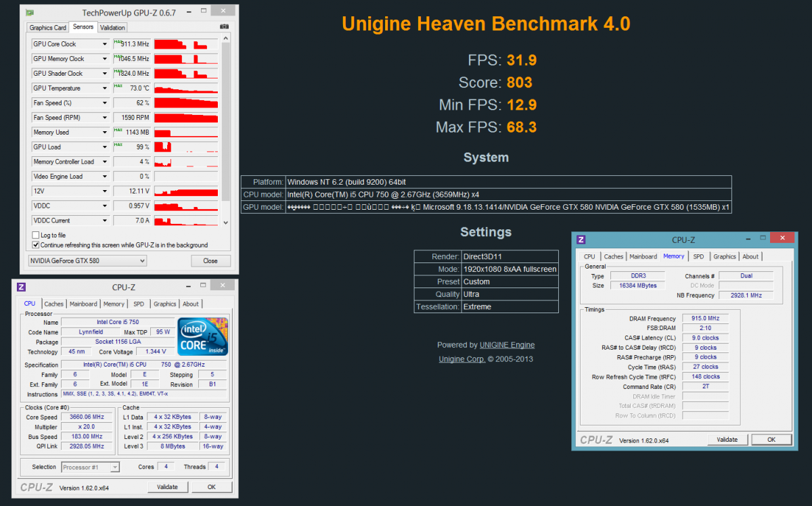Click the FPS value 31.9
Image resolution: width=812 pixels, height=506 pixels.
click(x=522, y=60)
